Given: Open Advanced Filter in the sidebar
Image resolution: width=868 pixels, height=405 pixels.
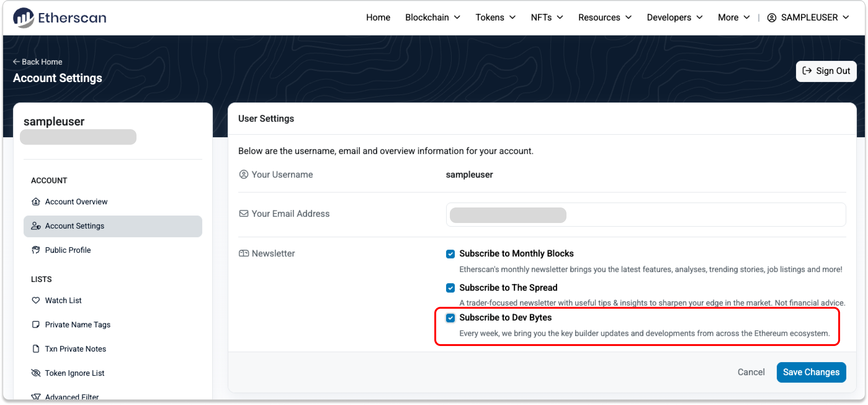Looking at the screenshot, I should click(x=113, y=397).
